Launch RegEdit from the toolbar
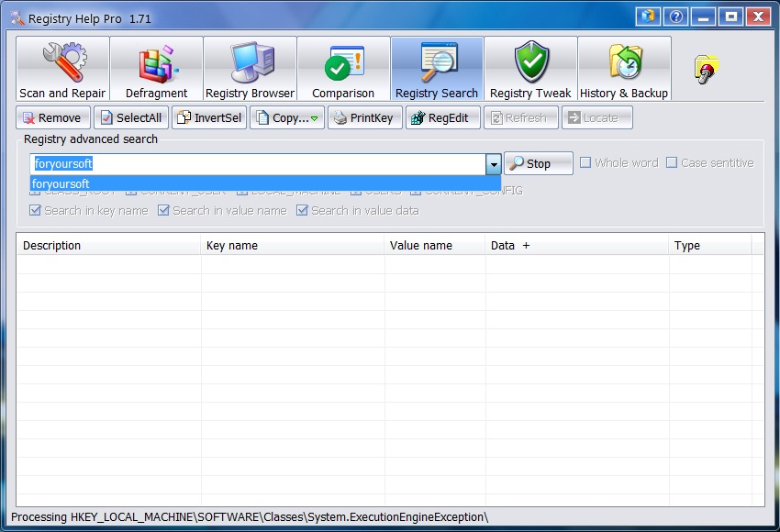780x532 pixels. click(x=442, y=117)
